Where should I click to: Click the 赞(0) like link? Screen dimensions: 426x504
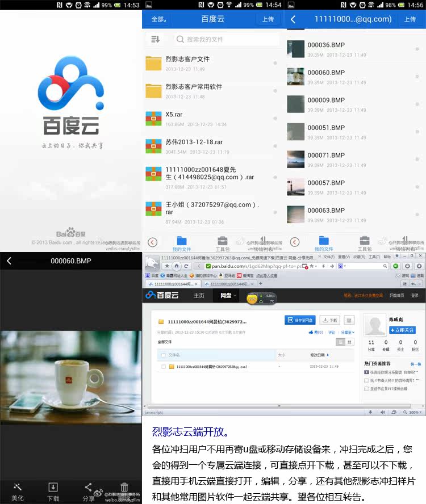(x=316, y=333)
